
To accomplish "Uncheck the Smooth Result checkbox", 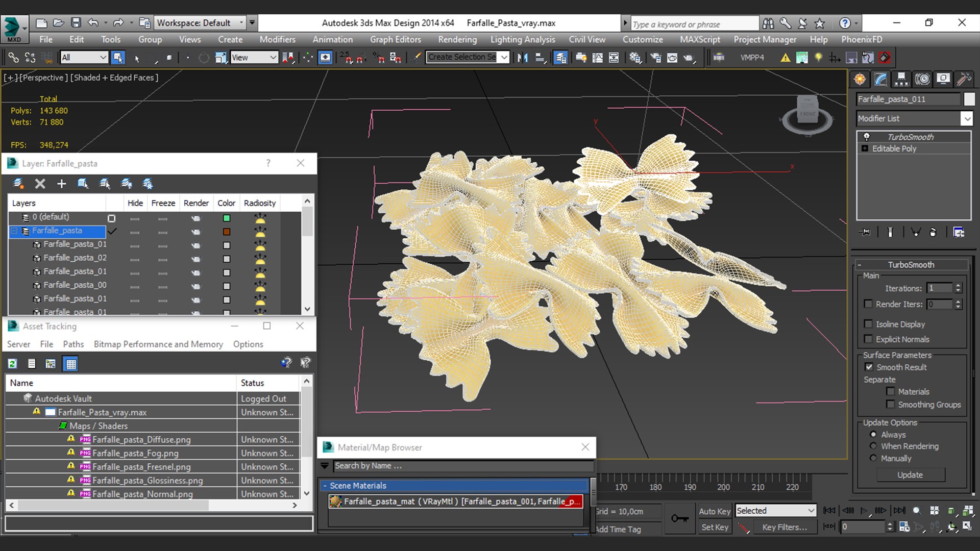I will pos(869,367).
